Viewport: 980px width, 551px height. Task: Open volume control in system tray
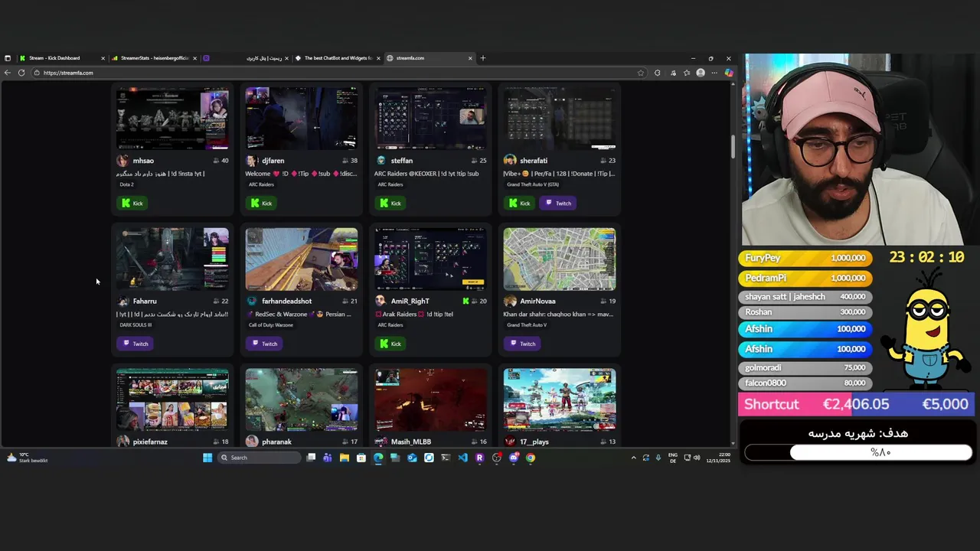coord(697,458)
